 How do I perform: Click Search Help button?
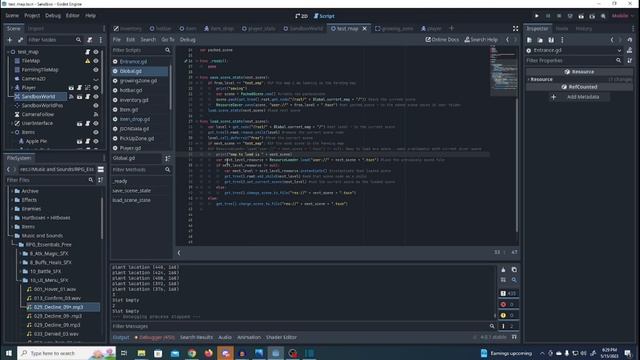point(481,40)
